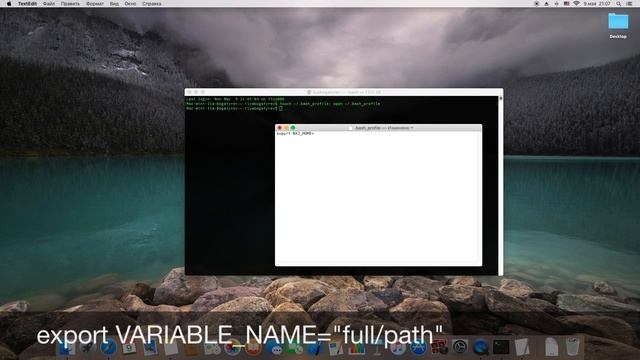Open the Apple menu
The height and width of the screenshot is (360, 640).
(9, 4)
